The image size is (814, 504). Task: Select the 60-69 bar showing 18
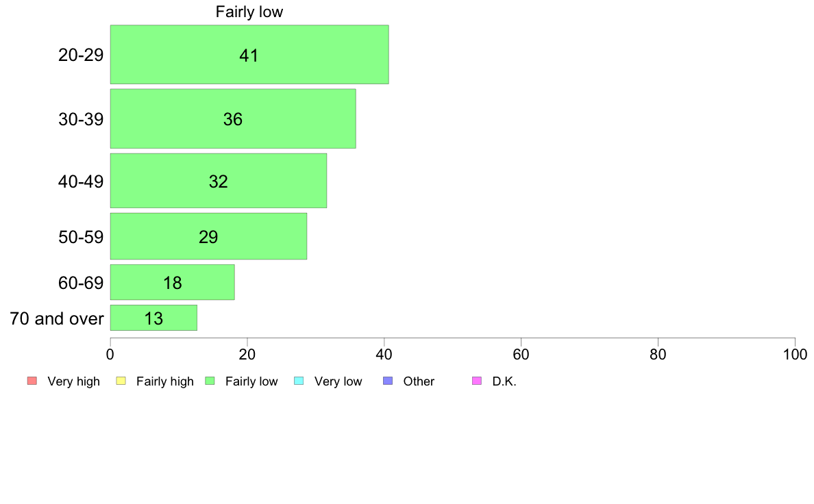tap(173, 282)
